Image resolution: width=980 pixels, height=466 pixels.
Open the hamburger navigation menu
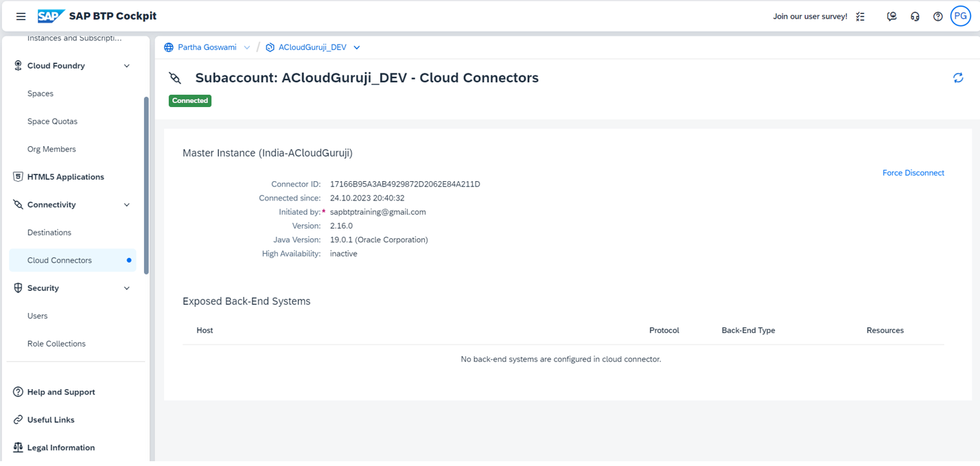pyautogui.click(x=21, y=16)
